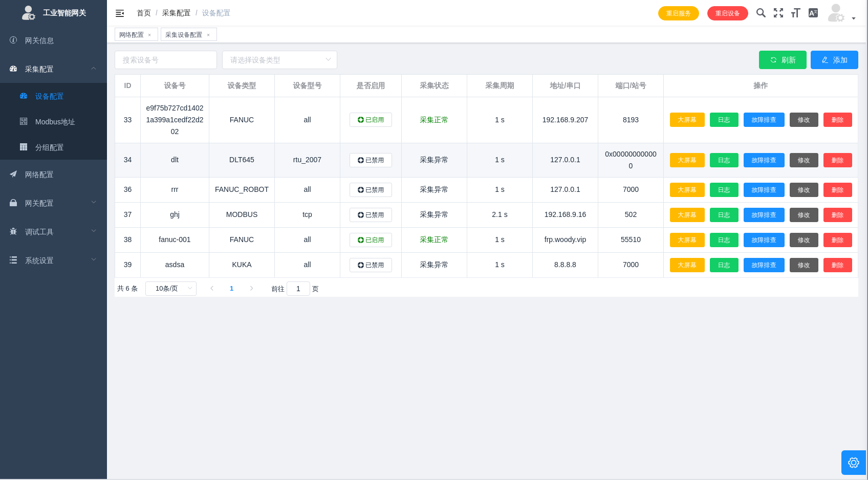Click the 重启服务 button
Image resolution: width=868 pixels, height=480 pixels.
point(679,13)
